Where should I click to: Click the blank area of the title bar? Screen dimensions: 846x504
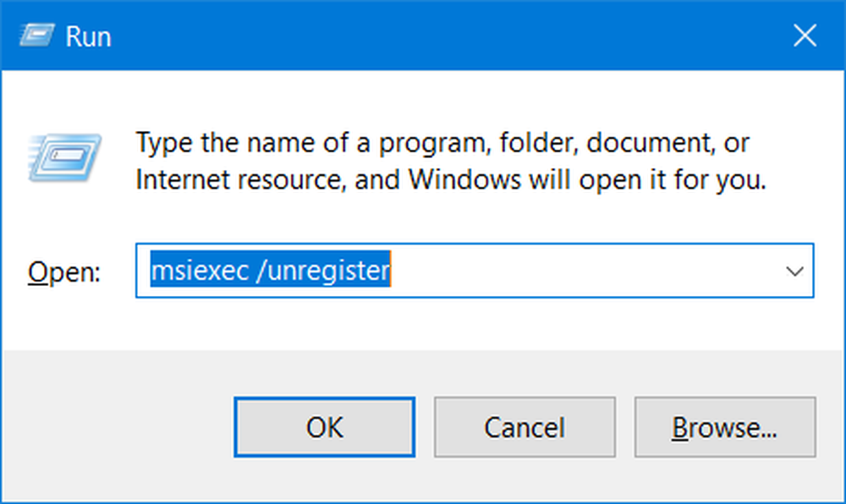[448, 36]
